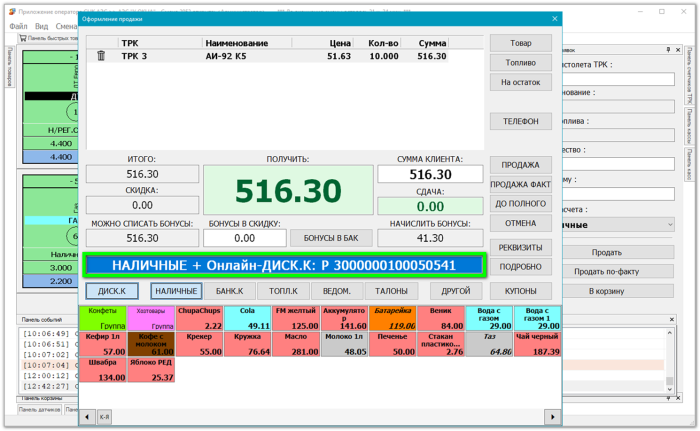The width and height of the screenshot is (700, 431).
Task: Open the Файл menu in main window
Action: pyautogui.click(x=18, y=26)
